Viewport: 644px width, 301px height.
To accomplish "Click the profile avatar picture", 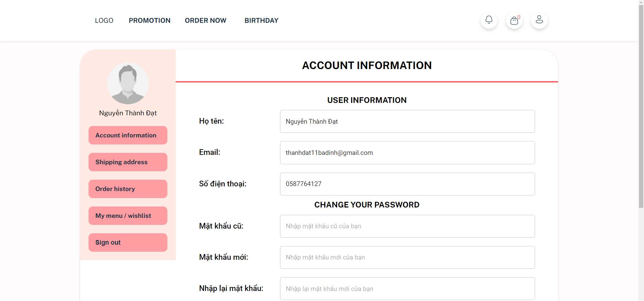I will pos(128,83).
